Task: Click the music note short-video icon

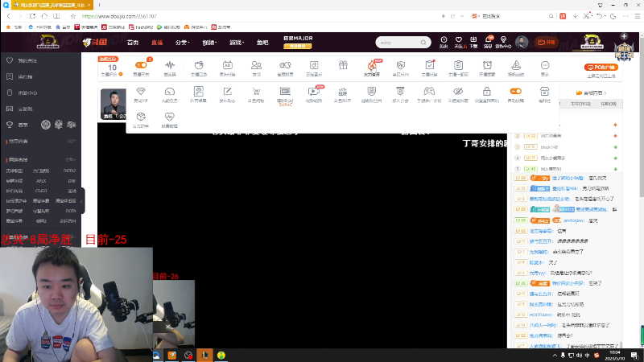Action: (x=314, y=65)
